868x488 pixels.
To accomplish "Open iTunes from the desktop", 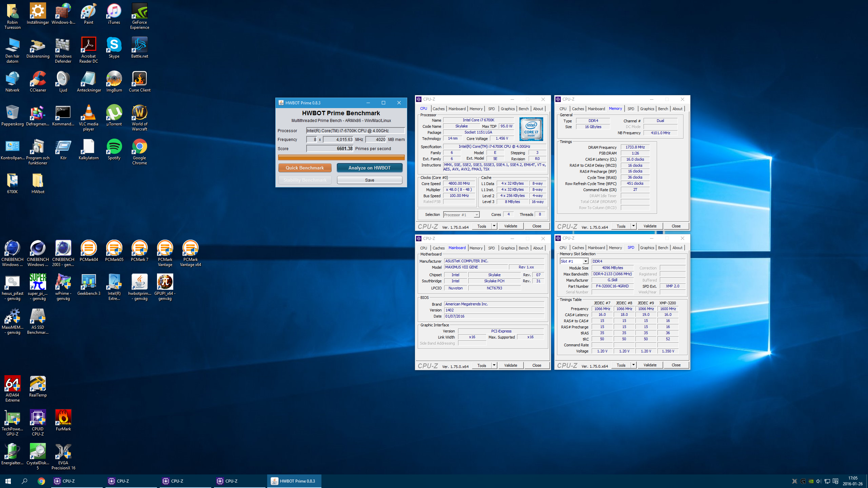I will click(x=114, y=14).
